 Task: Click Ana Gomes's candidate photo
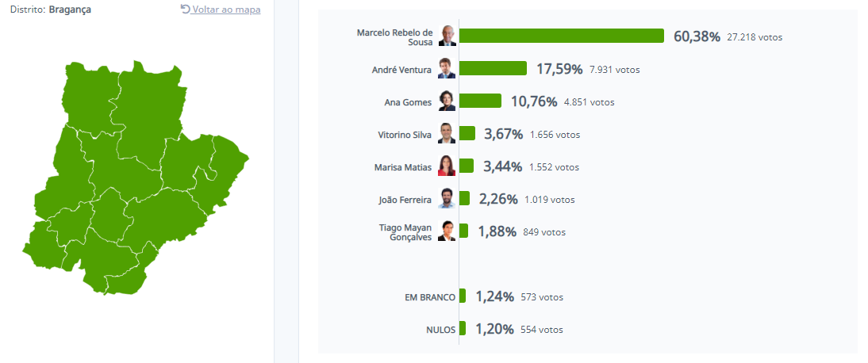447,101
